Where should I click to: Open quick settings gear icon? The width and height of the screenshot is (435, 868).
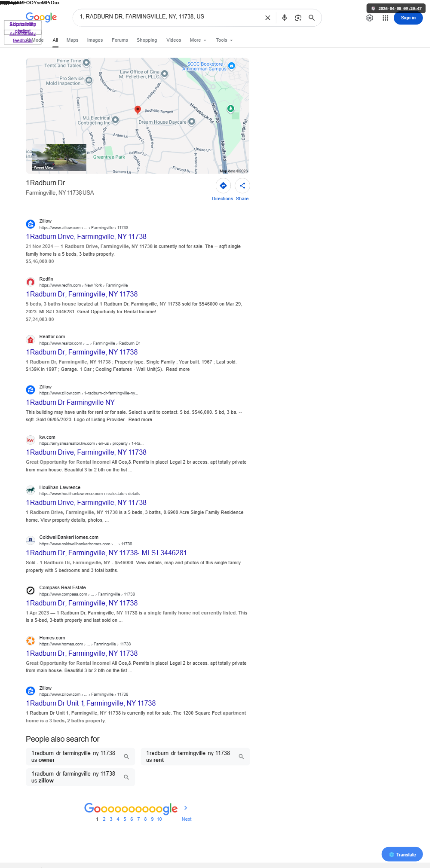click(370, 18)
